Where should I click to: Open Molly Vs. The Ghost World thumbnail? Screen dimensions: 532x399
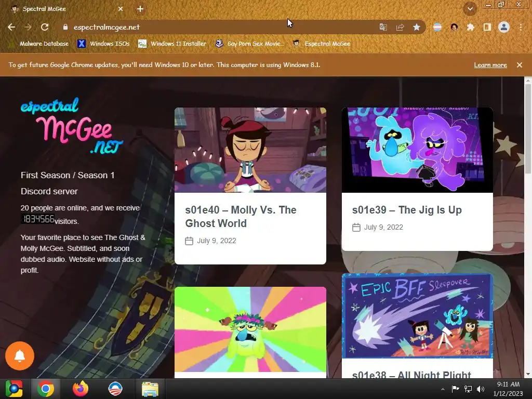[x=250, y=150]
